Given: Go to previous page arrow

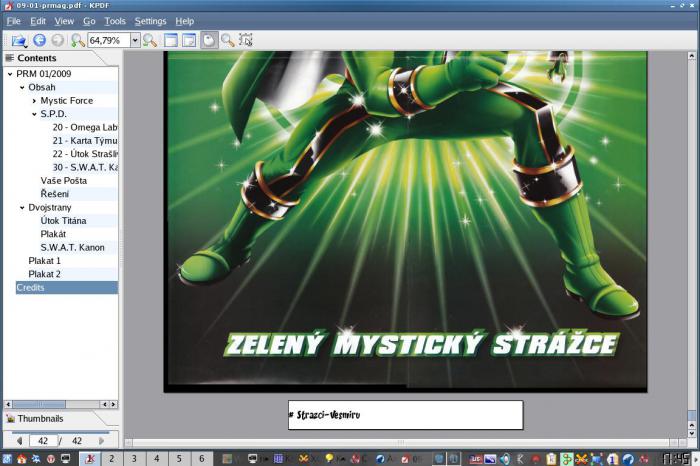Looking at the screenshot, I should click(x=19, y=441).
